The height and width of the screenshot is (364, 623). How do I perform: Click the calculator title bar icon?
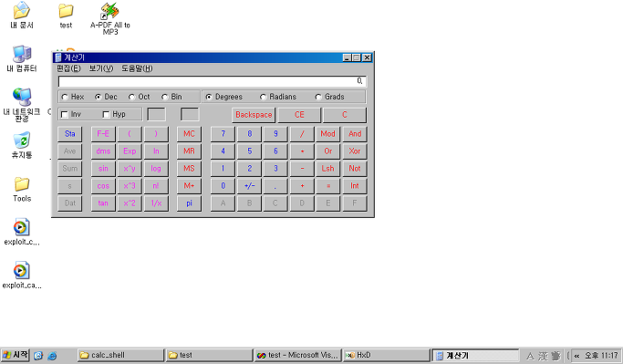point(58,57)
